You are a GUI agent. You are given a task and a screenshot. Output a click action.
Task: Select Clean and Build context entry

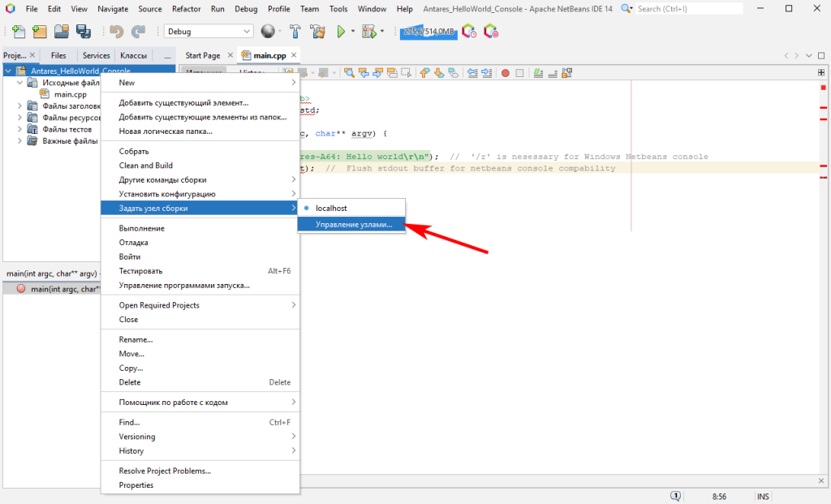click(200, 166)
